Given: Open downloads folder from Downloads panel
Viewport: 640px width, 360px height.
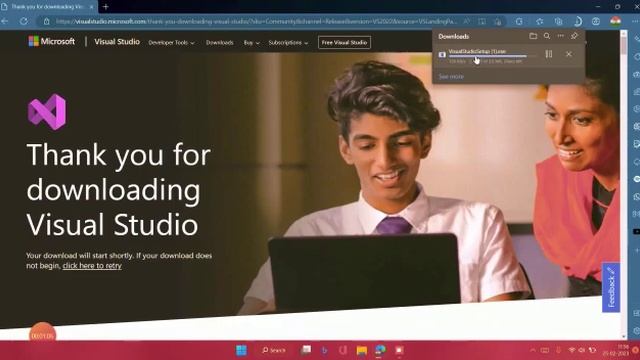Looking at the screenshot, I should click(533, 36).
